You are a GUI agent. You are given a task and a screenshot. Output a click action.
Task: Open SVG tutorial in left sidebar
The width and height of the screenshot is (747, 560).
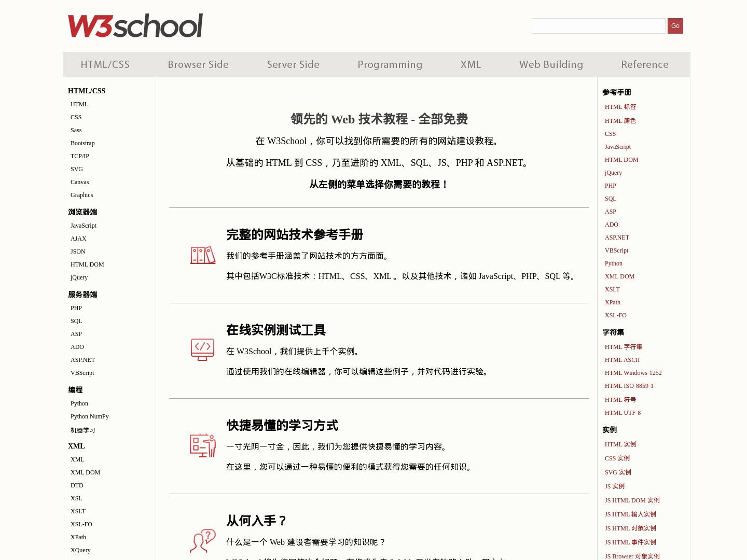[x=77, y=169]
